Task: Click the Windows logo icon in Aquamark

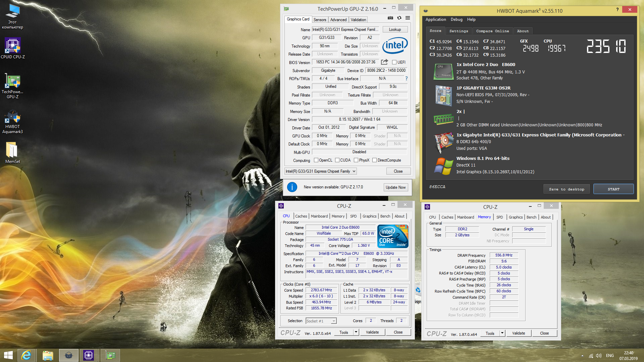Action: coord(443,166)
